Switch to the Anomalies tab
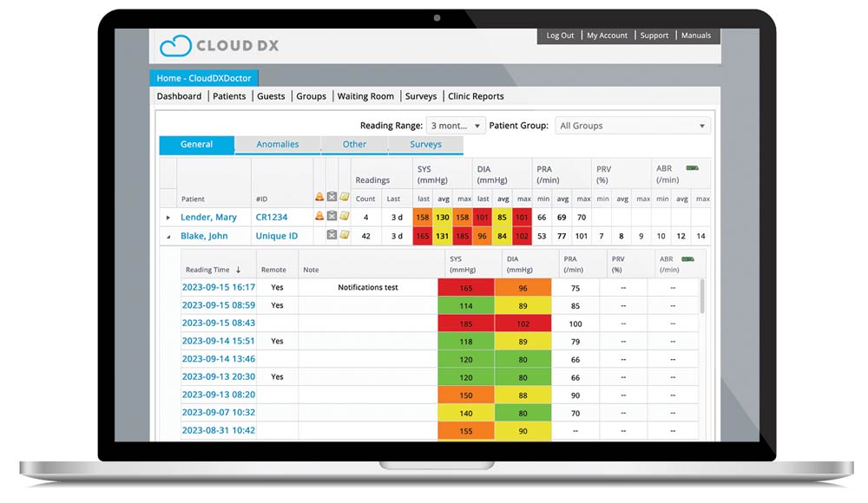Screen dimensions: 868x503 pos(278,145)
